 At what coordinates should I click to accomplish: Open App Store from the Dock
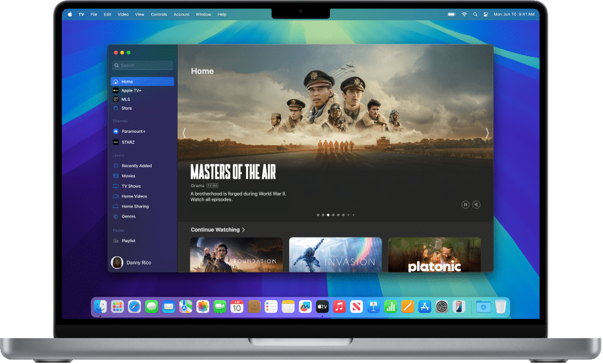(x=425, y=307)
